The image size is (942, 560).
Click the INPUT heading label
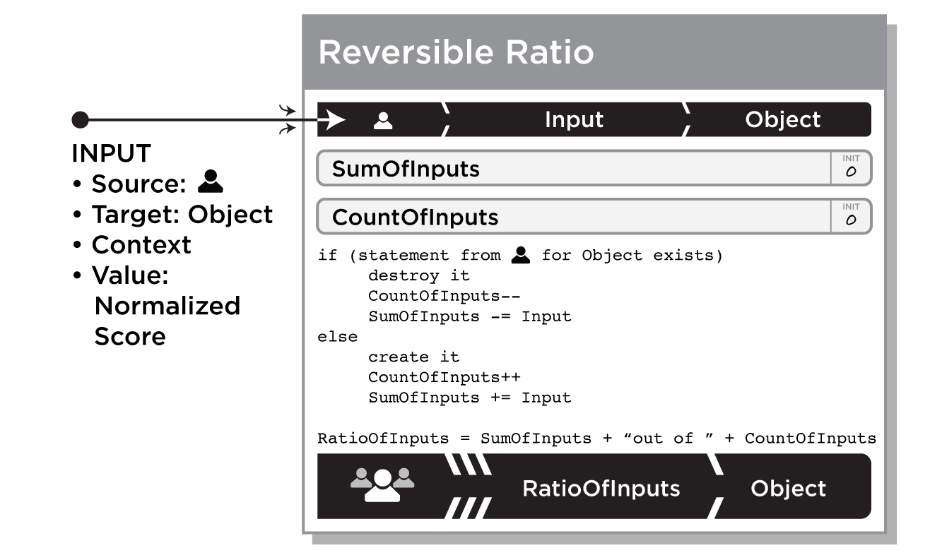click(x=112, y=153)
